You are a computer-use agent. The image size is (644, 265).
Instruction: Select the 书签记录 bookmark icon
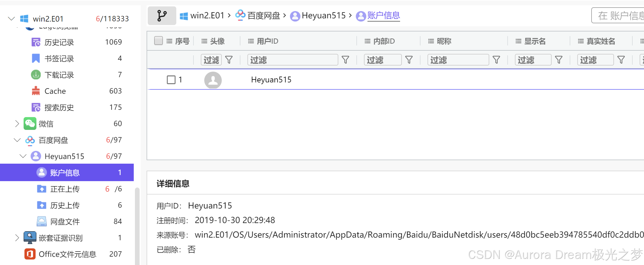36,58
